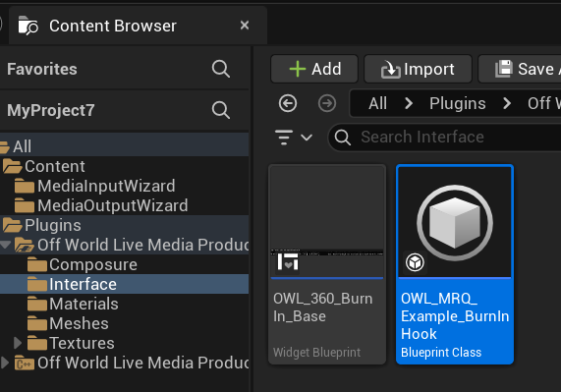Select the MediaOutputWizard folder

124,205
